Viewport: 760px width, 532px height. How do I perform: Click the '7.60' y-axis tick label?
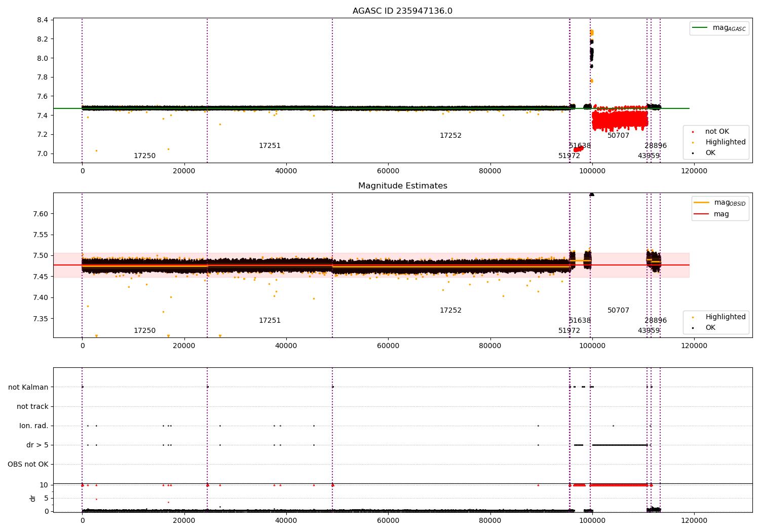41,214
